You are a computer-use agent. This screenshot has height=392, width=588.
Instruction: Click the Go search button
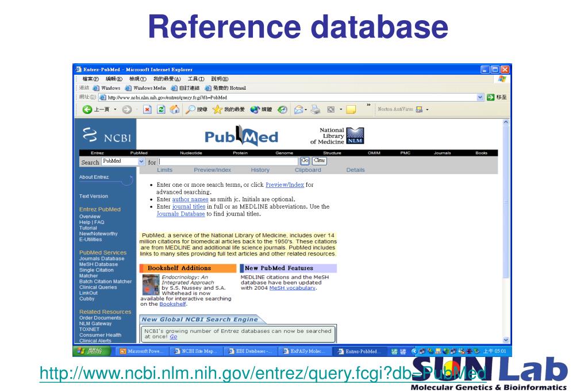pos(305,160)
